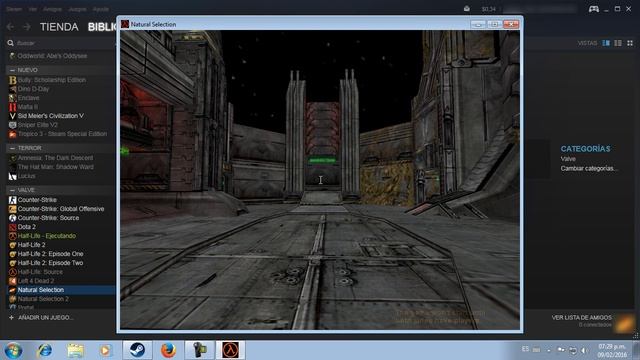640x360 pixels.
Task: Open the Windows Start menu orb
Action: [13, 350]
